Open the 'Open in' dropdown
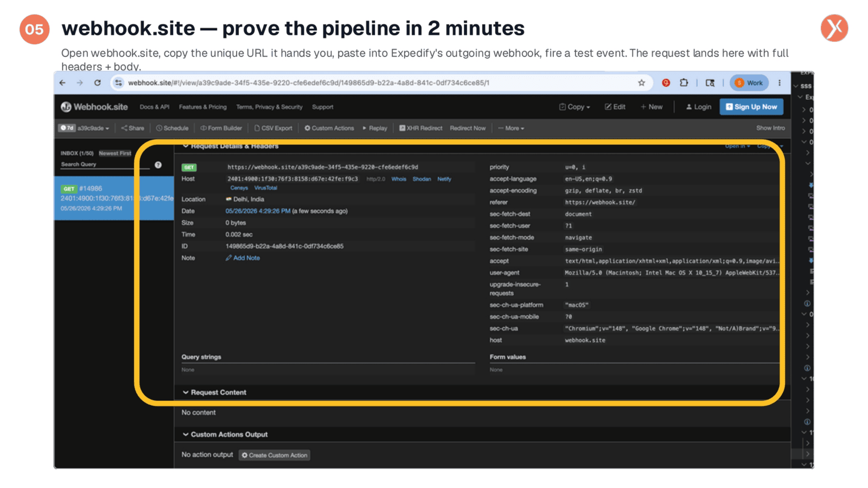 tap(737, 146)
